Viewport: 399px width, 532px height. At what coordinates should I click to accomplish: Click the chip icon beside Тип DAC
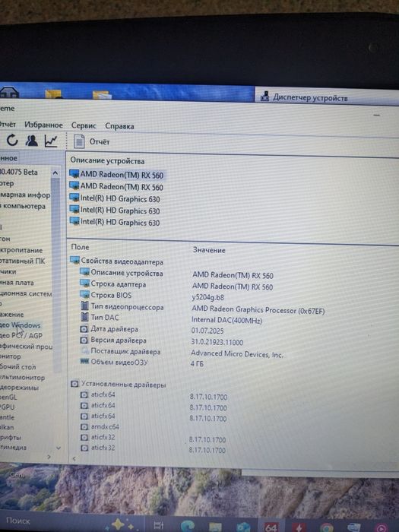click(x=85, y=317)
